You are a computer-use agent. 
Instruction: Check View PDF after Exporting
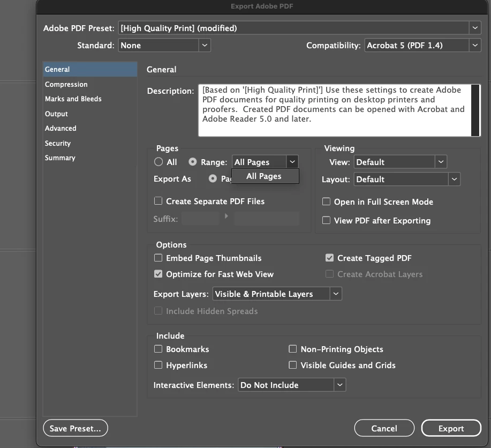[326, 220]
